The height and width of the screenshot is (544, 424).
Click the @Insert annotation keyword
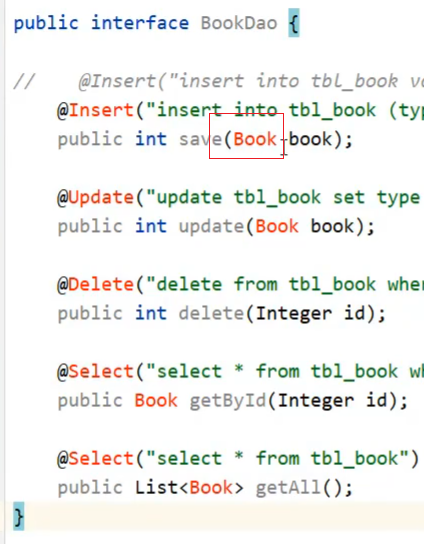95,110
